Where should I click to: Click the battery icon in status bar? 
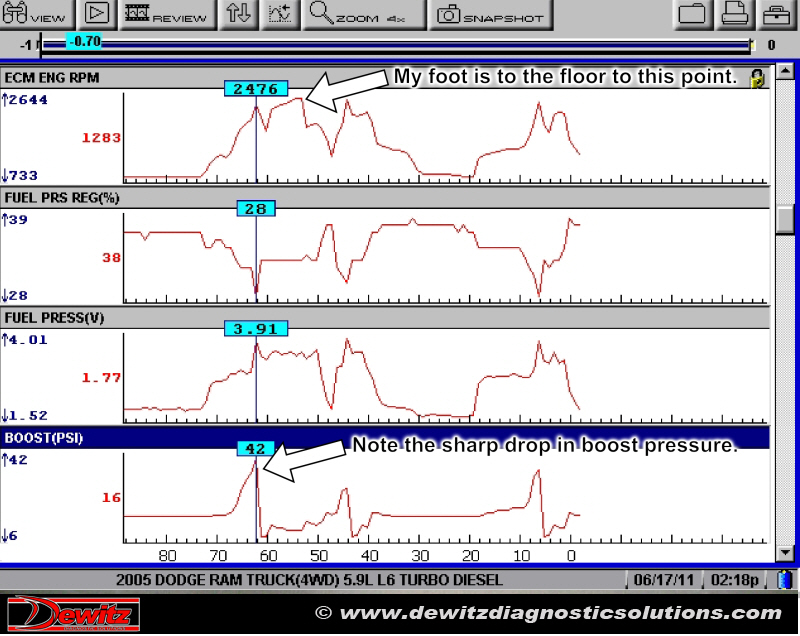(785, 580)
